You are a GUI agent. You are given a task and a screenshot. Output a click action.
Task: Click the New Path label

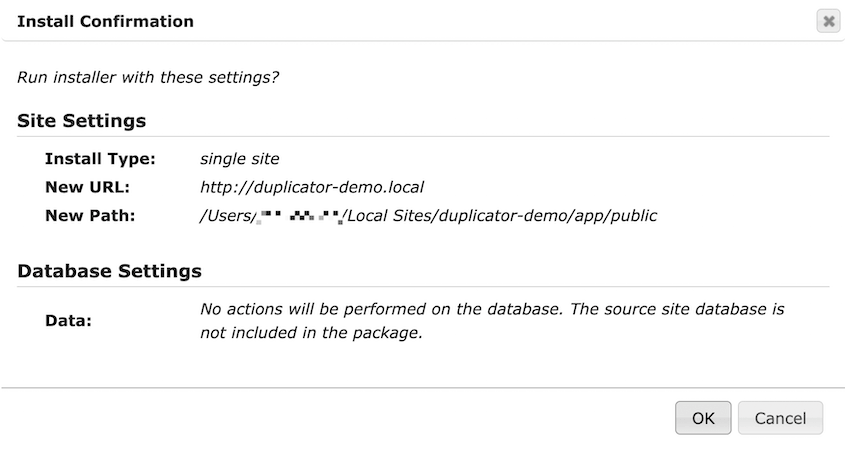90,216
